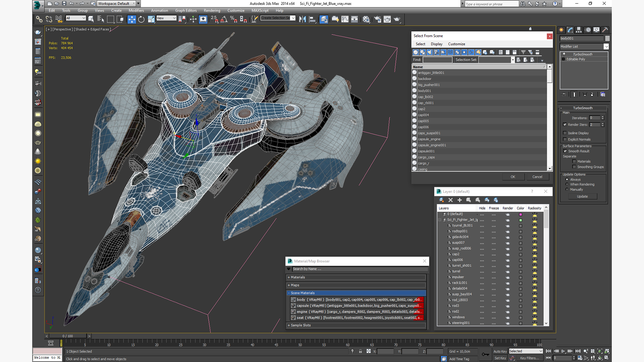Select the Rotate transform tool
Viewport: 644px width, 362px height.
[141, 19]
